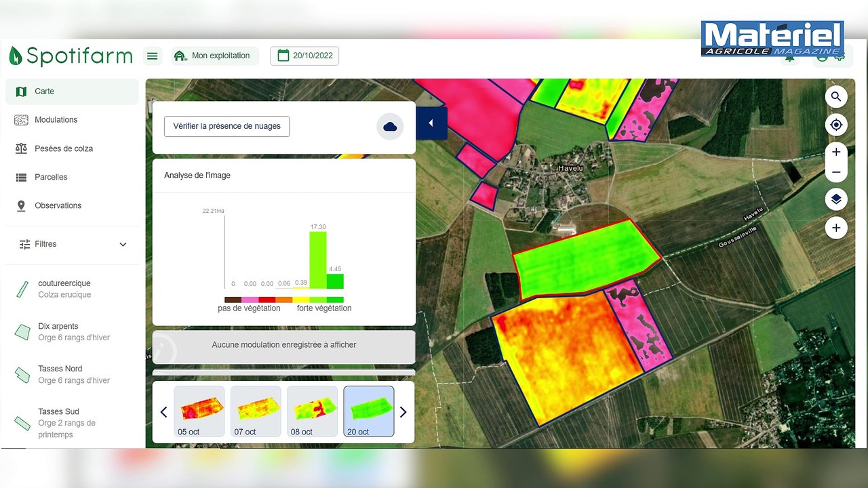868x488 pixels.
Task: Select the Dix arpents parcel
Action: 72,331
